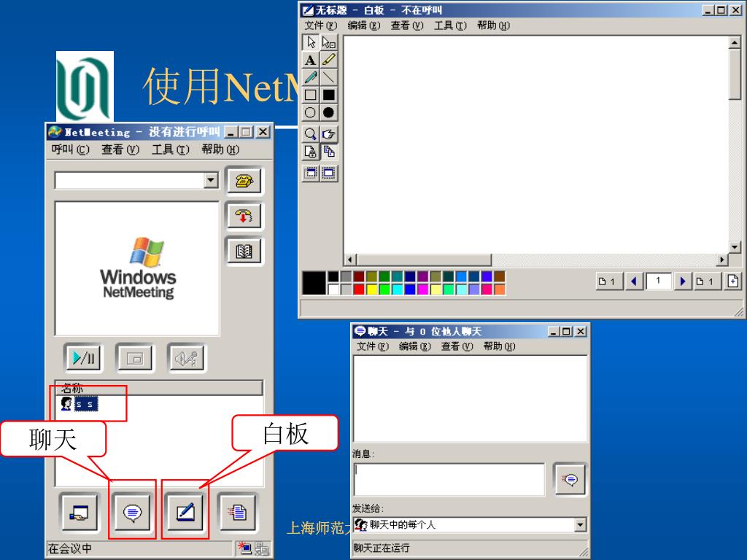Select the Whiteboard eraser tool
This screenshot has height=560, width=747.
[x=329, y=42]
